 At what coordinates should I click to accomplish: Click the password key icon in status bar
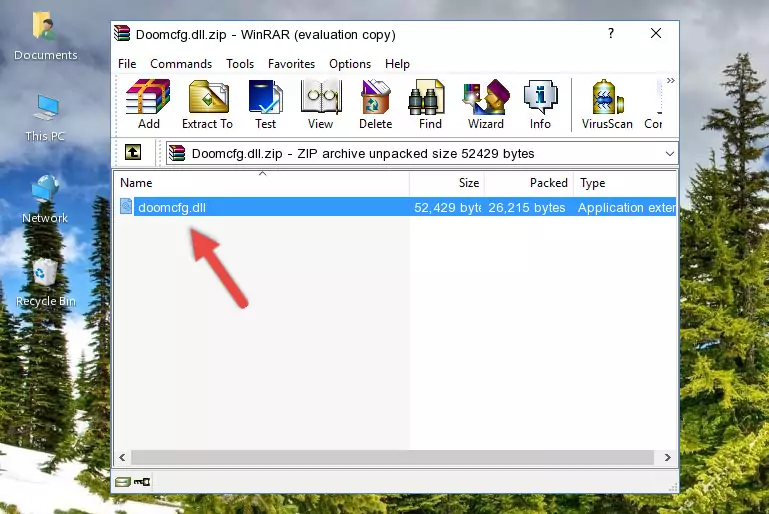pos(142,482)
